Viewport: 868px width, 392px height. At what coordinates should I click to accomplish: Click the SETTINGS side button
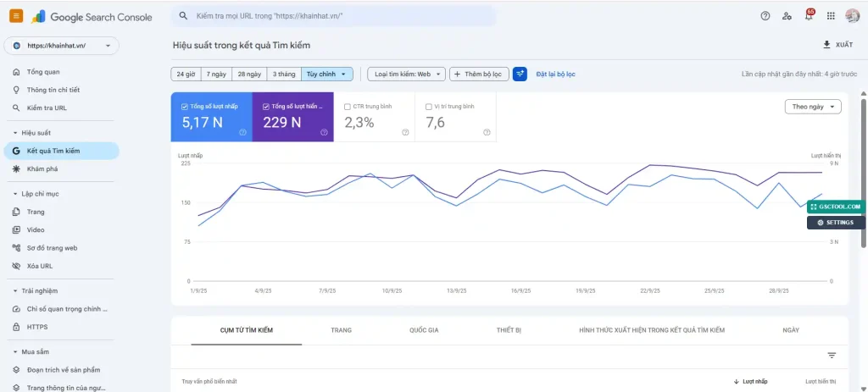[x=836, y=223]
